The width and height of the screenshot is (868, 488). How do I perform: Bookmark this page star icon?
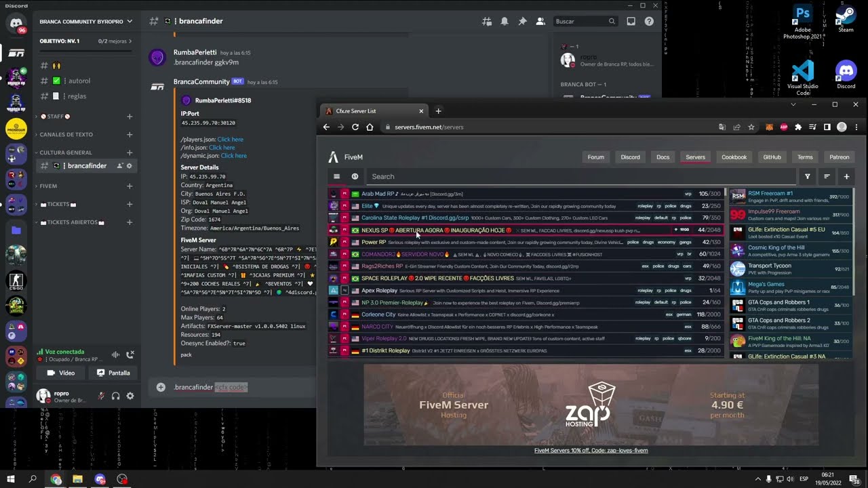point(751,127)
